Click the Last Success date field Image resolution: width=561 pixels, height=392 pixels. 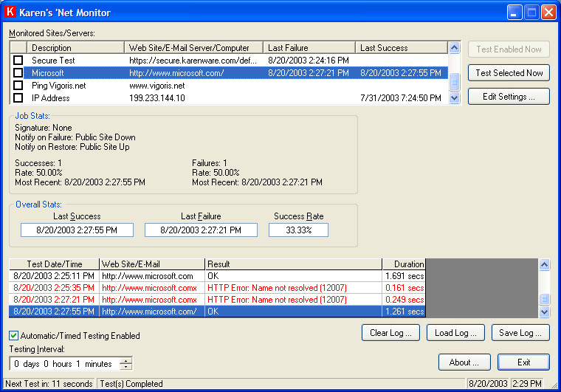coord(77,230)
